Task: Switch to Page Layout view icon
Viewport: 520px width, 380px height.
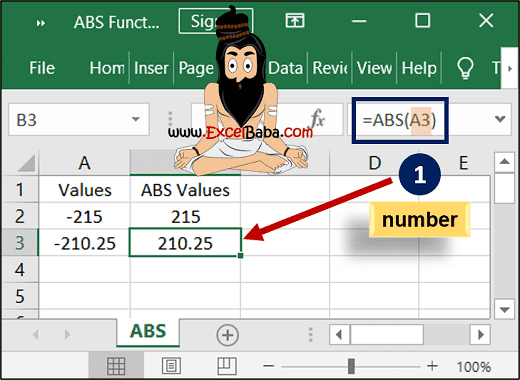Action: click(171, 366)
